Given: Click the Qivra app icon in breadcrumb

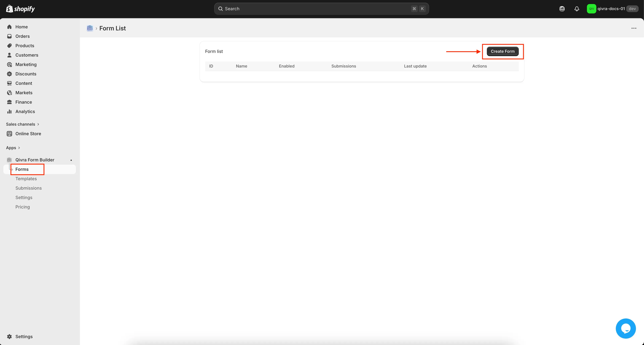Looking at the screenshot, I should tap(90, 28).
